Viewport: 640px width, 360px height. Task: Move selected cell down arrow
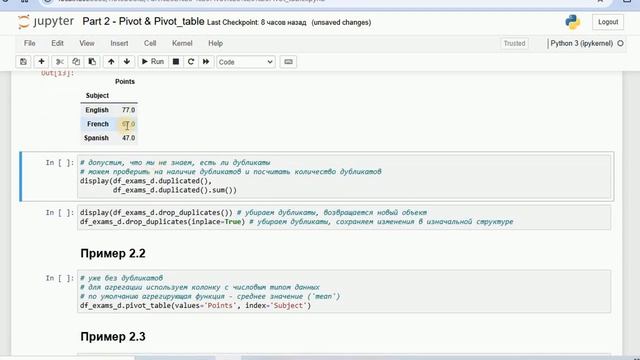pyautogui.click(x=127, y=62)
